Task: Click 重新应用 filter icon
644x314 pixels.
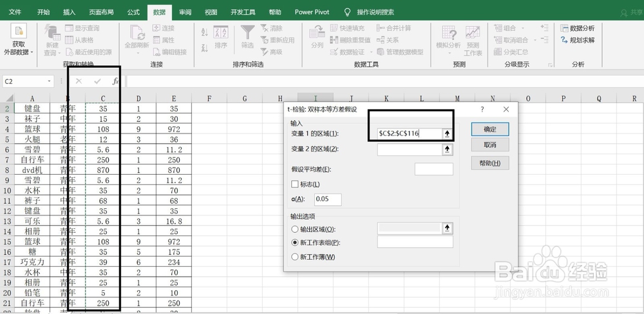Action: point(278,40)
